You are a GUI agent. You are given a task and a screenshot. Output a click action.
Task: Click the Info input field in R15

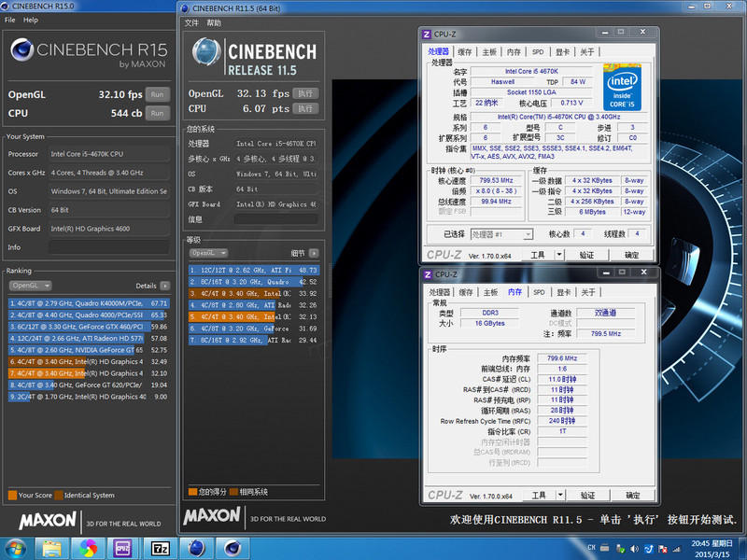[x=108, y=247]
